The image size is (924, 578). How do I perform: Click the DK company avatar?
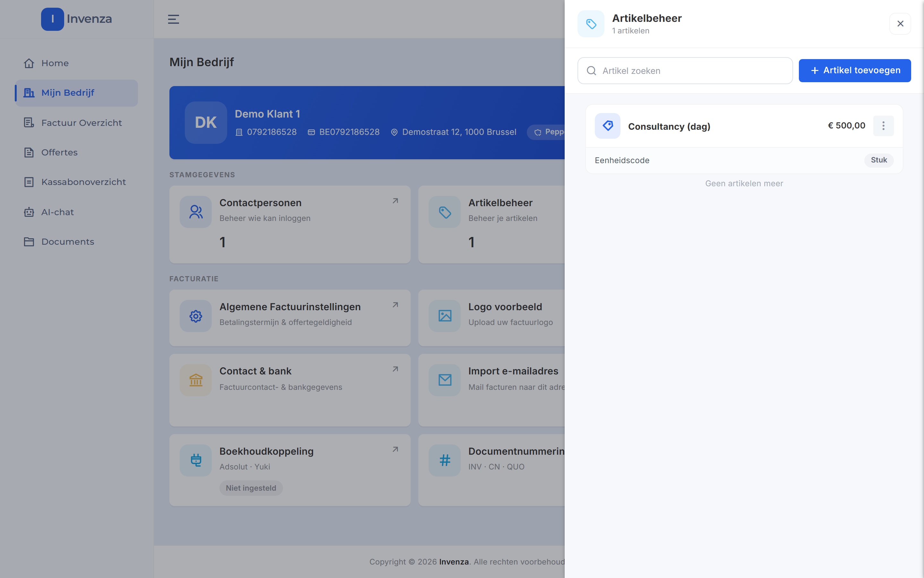pyautogui.click(x=206, y=123)
